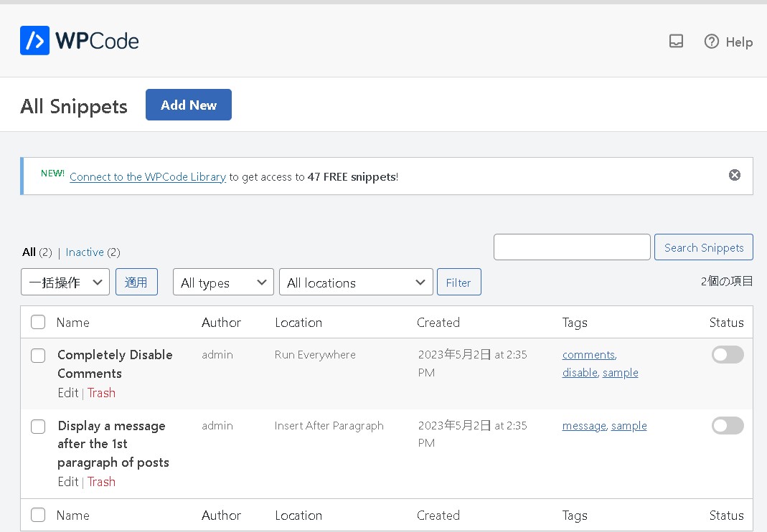Open the All locations dropdown
The width and height of the screenshot is (767, 532).
click(x=356, y=282)
